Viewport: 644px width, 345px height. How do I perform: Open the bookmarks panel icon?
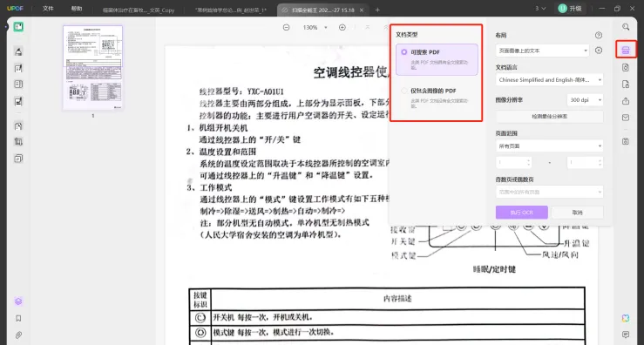click(18, 318)
